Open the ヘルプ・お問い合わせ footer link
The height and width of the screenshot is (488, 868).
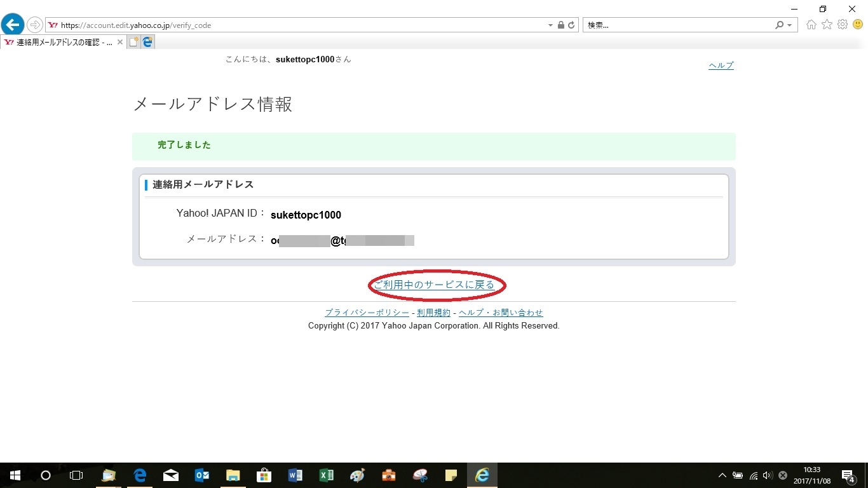pyautogui.click(x=501, y=313)
